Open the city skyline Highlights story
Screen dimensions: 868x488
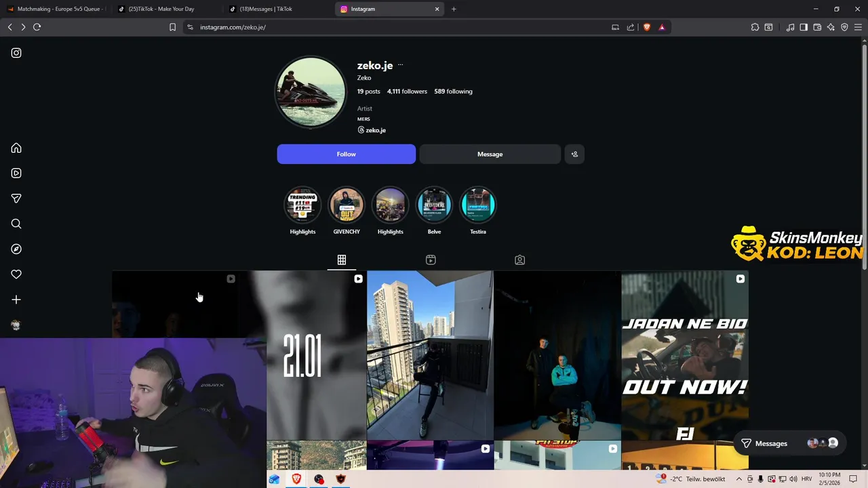(x=390, y=205)
